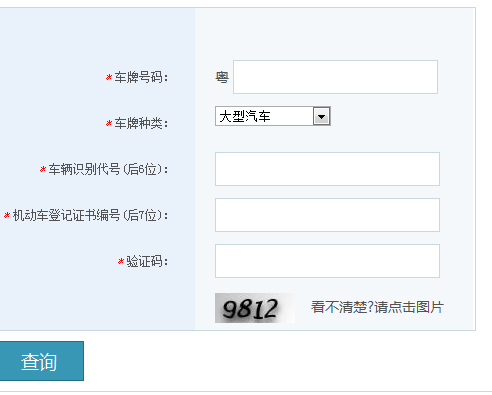Click the 车牌号码 field label
The image size is (492, 395).
(141, 77)
